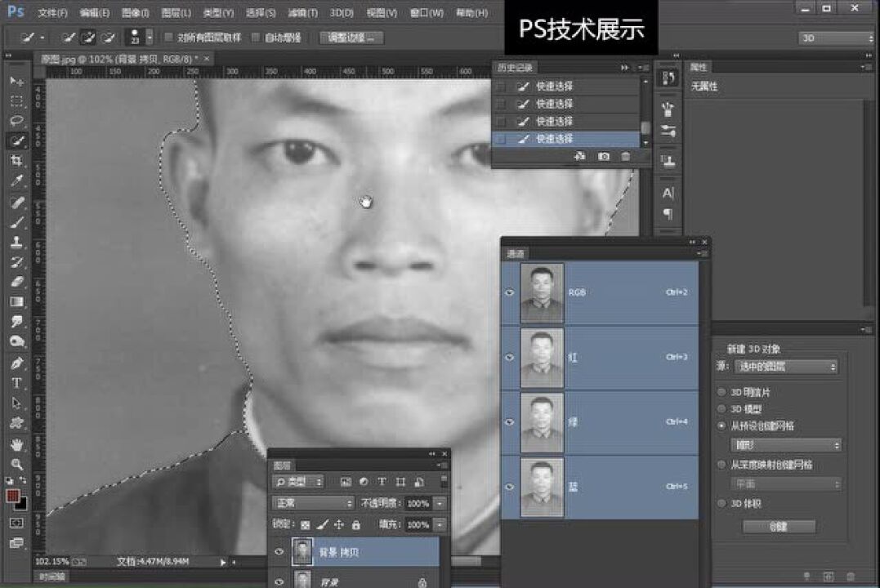Image resolution: width=880 pixels, height=588 pixels.
Task: Create new document from current state
Action: click(580, 157)
